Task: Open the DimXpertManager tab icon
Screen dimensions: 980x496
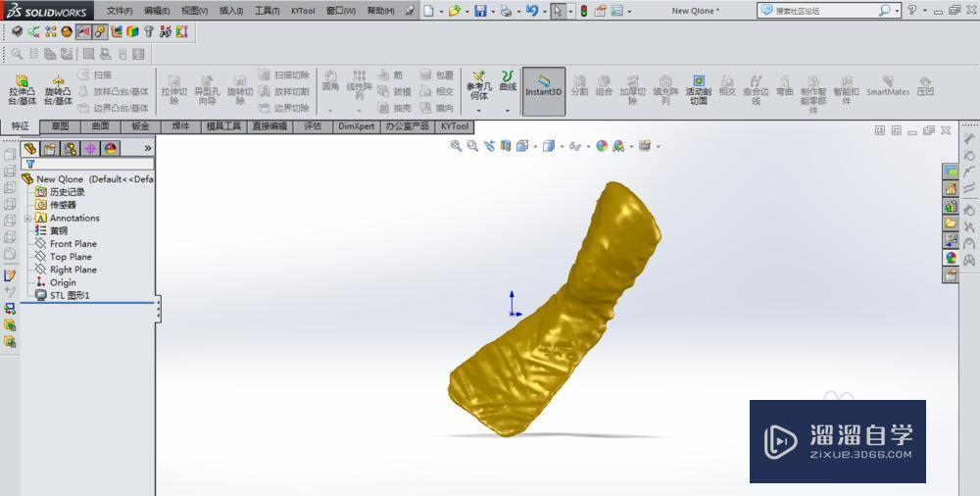Action: [x=90, y=148]
